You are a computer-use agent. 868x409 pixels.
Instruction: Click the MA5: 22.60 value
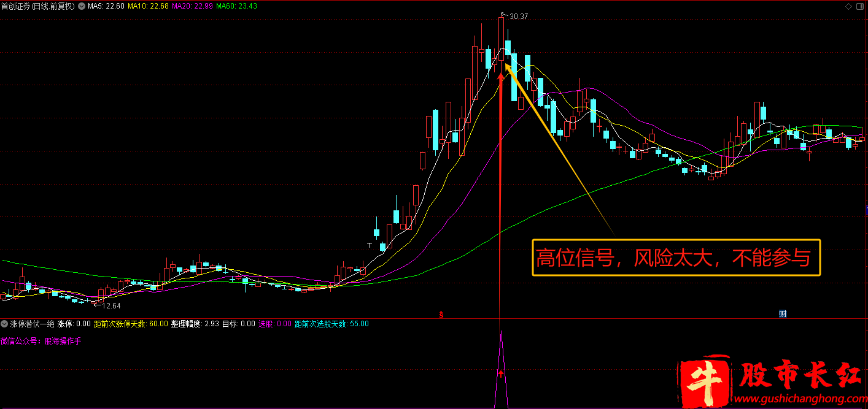106,6
